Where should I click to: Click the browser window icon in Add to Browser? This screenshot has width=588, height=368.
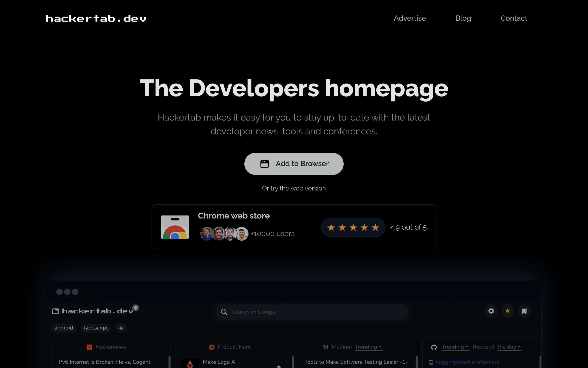pos(264,164)
